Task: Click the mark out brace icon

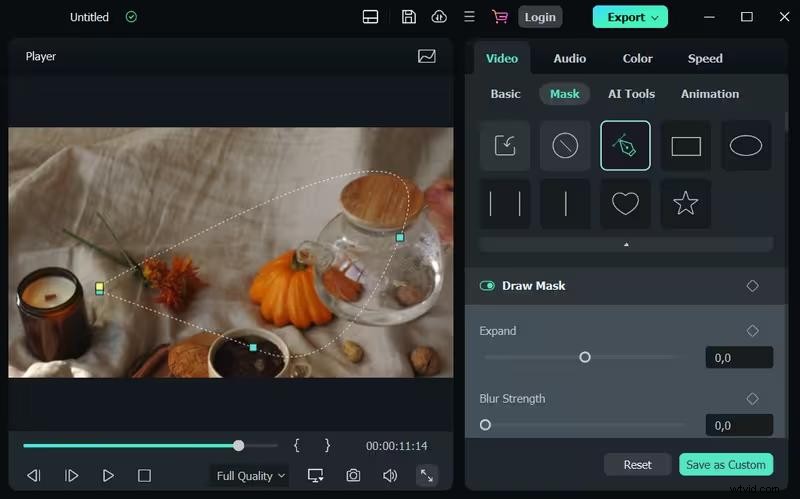Action: pyautogui.click(x=327, y=445)
